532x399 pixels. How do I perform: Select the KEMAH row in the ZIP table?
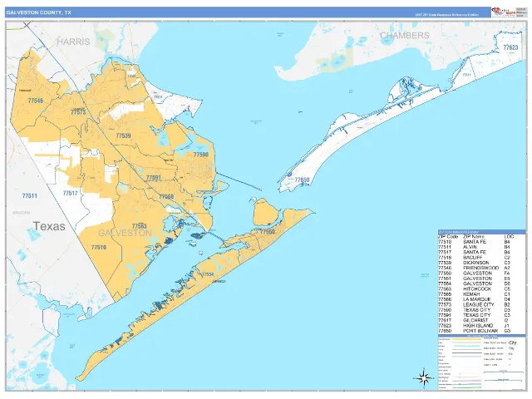tap(474, 294)
